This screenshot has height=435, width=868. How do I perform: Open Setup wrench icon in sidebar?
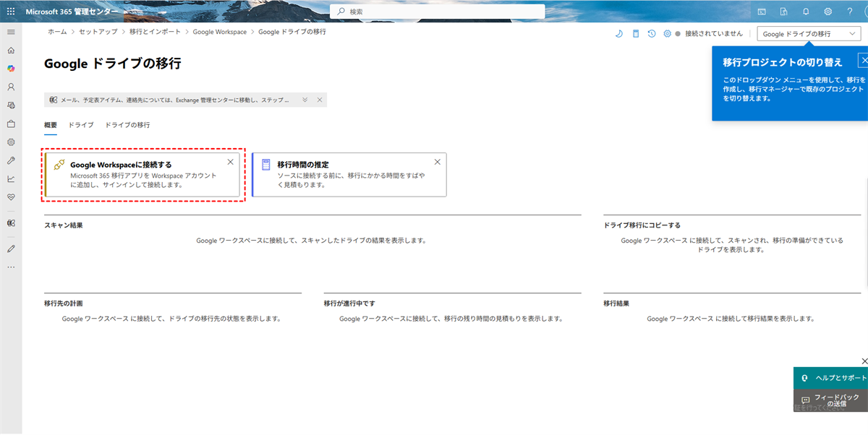coord(11,160)
